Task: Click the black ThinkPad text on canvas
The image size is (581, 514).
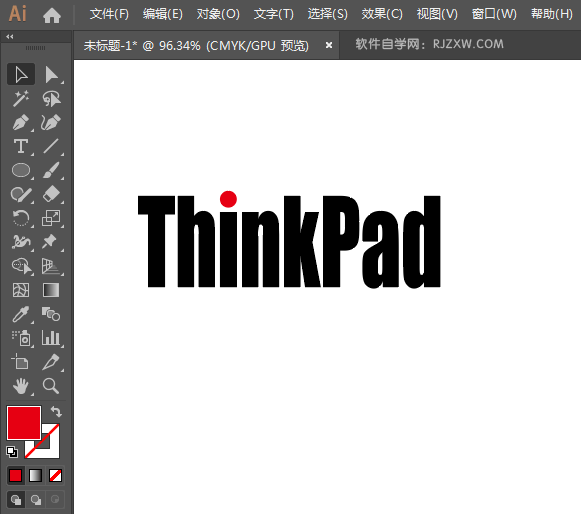Action: coord(289,242)
